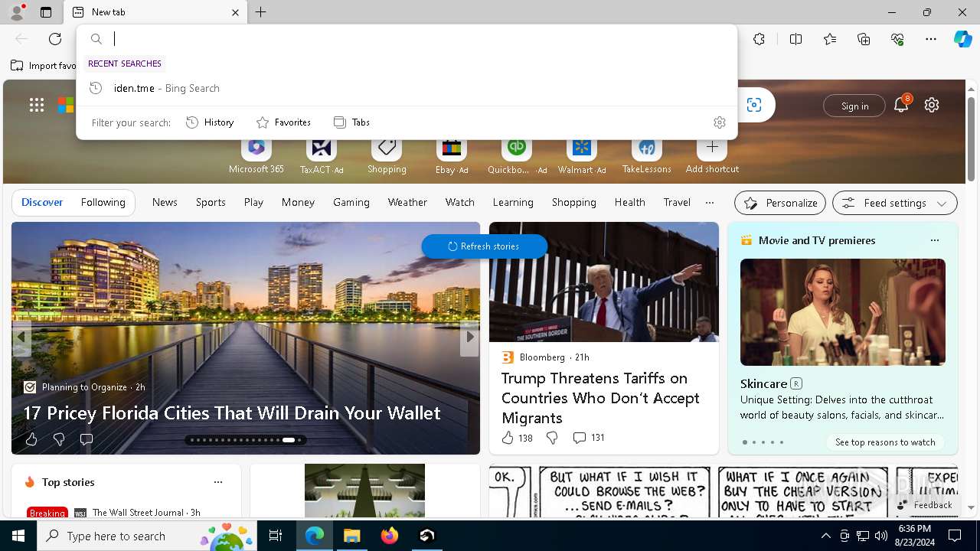
Task: Open comments on Florida Cities story
Action: coord(87,439)
